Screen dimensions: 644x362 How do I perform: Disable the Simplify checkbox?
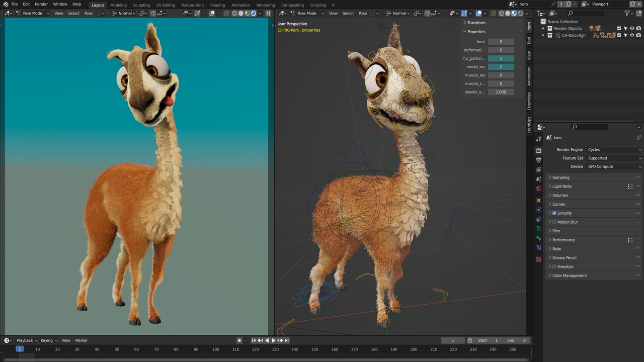click(x=554, y=213)
